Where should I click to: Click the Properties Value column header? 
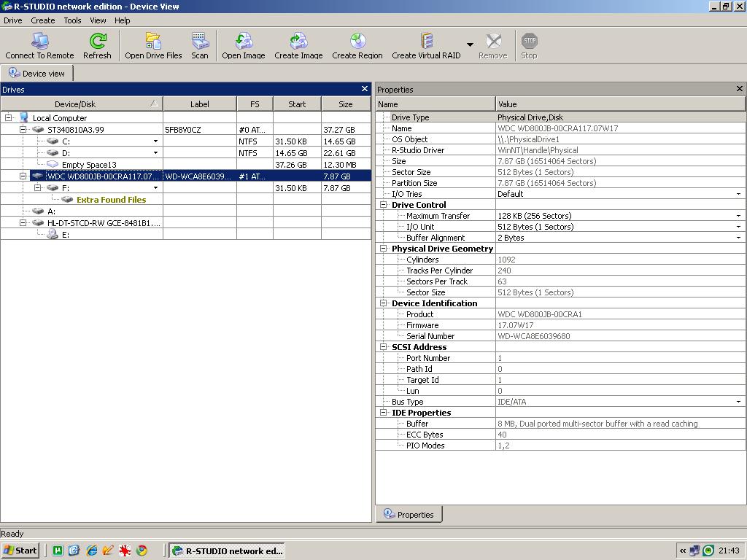621,104
